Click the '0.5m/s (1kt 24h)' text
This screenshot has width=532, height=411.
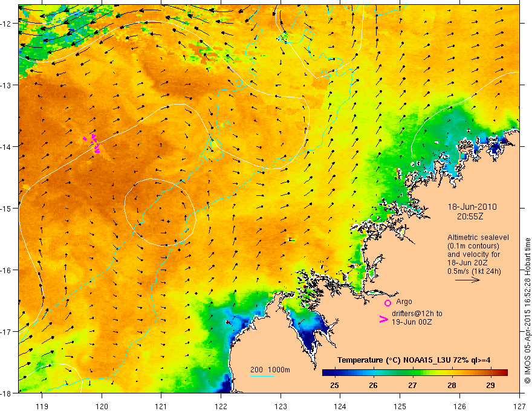(474, 271)
